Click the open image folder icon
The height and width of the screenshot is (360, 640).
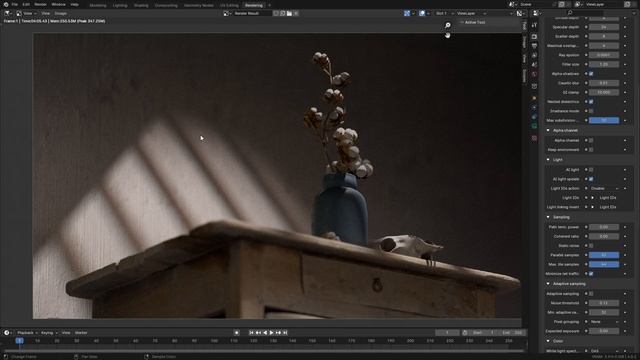coord(289,13)
